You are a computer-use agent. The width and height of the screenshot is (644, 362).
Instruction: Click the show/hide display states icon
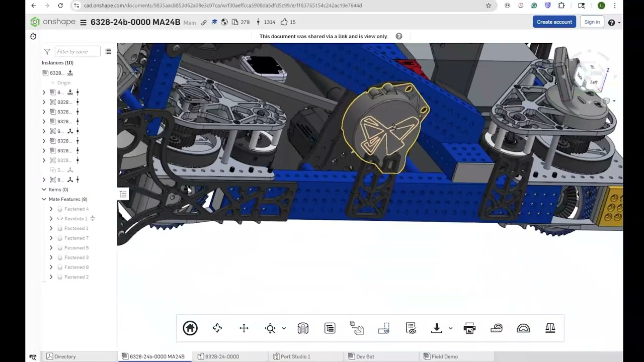(x=411, y=328)
